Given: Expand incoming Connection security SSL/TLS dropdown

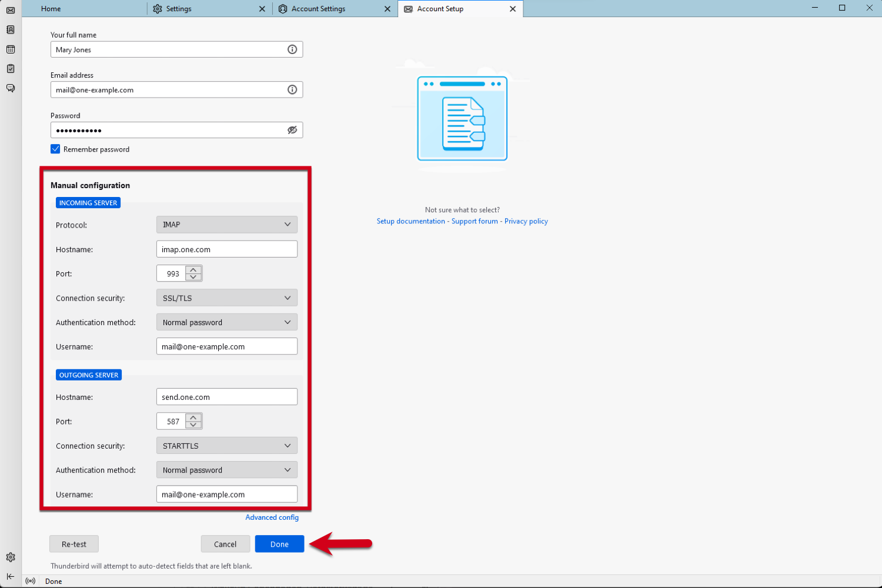Looking at the screenshot, I should coord(226,298).
